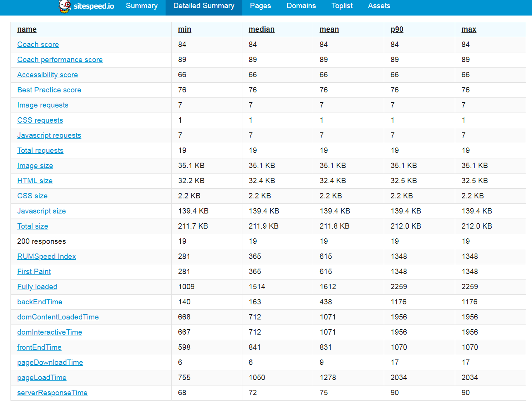Open the backEndTime link
This screenshot has width=532, height=401.
click(x=40, y=302)
